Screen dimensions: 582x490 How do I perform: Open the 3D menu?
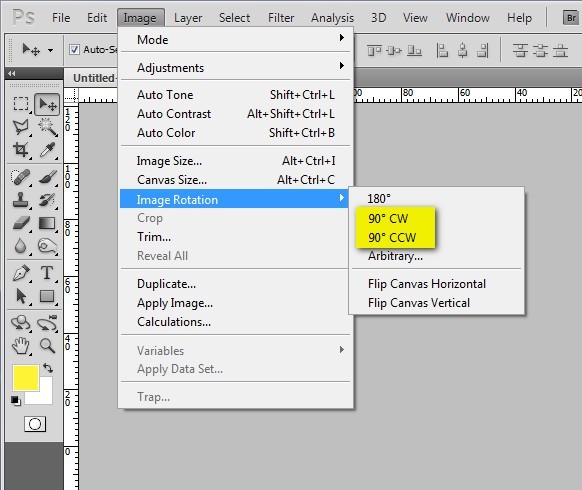(379, 17)
